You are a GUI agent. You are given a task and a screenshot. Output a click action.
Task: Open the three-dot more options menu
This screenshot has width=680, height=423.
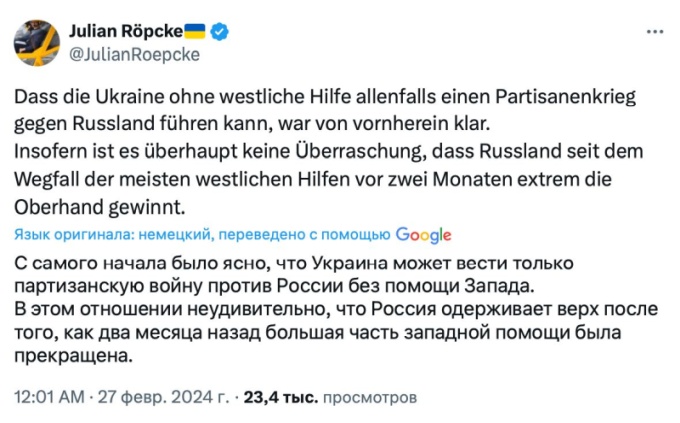(x=654, y=32)
